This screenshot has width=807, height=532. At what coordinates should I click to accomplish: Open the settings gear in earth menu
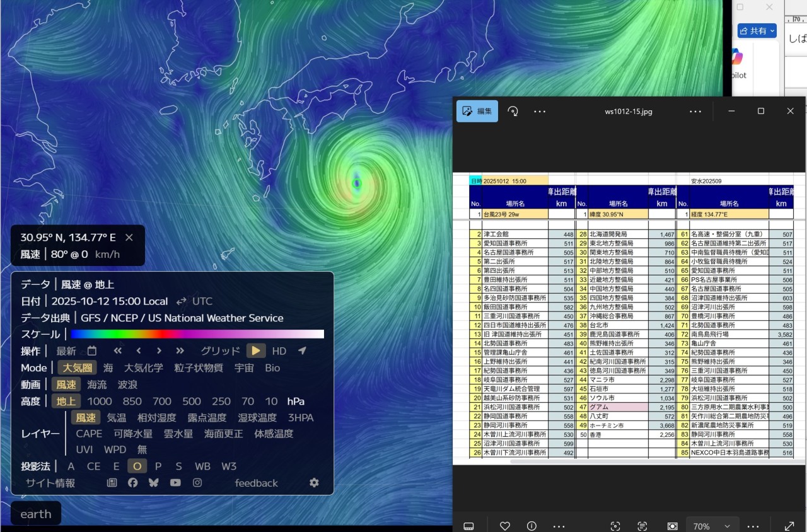point(314,483)
